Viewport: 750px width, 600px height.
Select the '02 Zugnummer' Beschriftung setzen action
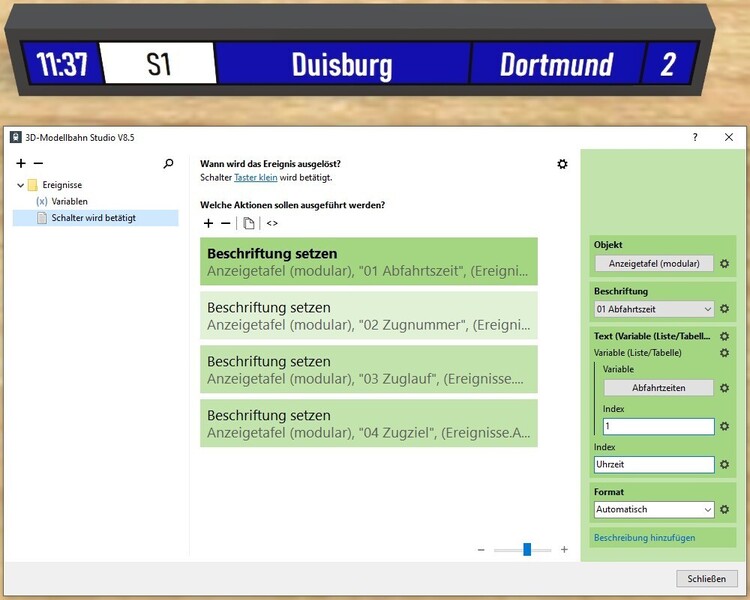point(369,316)
